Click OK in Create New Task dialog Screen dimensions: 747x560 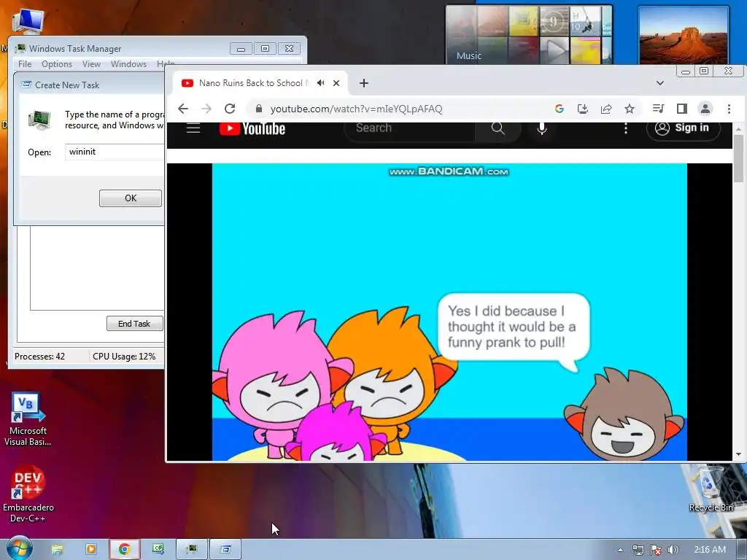(x=131, y=198)
